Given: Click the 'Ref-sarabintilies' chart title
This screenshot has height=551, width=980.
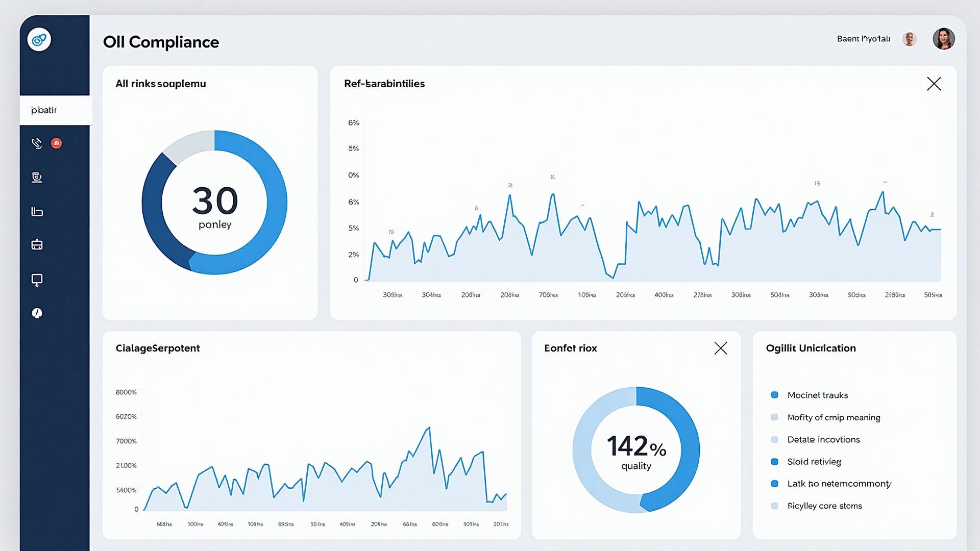Looking at the screenshot, I should click(x=384, y=84).
